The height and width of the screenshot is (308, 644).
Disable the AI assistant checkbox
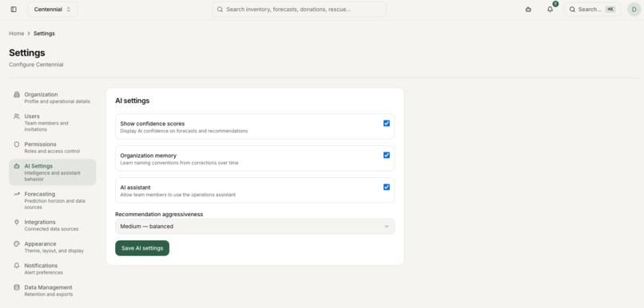pos(387,187)
